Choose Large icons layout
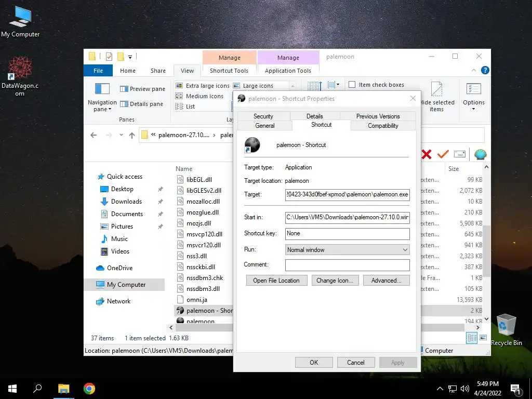The width and height of the screenshot is (532, 399). [254, 86]
